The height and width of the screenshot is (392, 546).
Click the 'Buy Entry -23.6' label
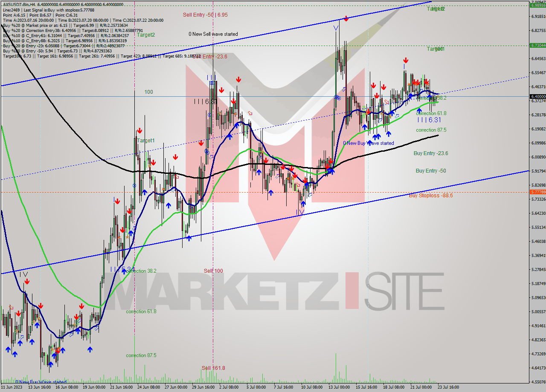point(431,153)
